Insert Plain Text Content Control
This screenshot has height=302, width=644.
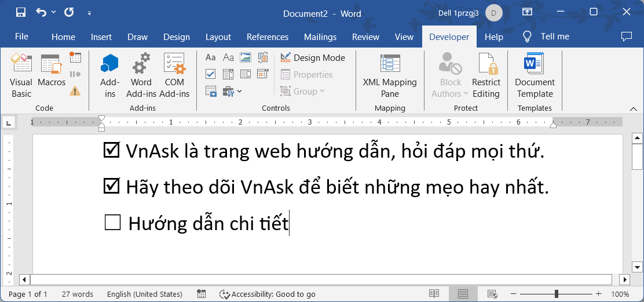[x=228, y=57]
